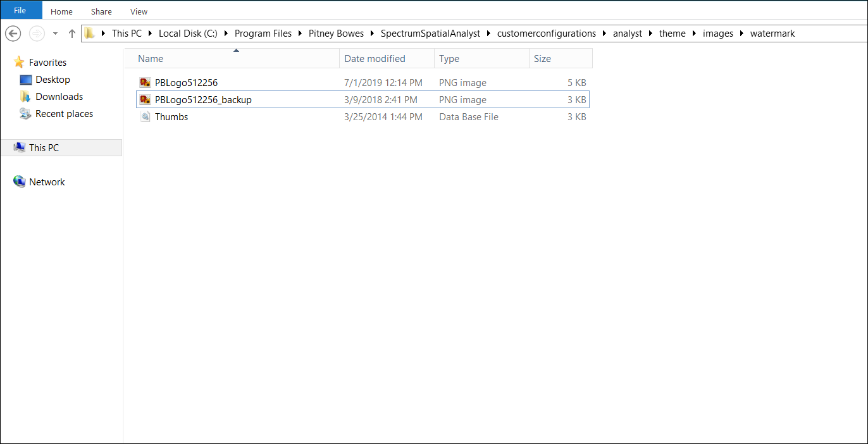This screenshot has width=868, height=444.
Task: Click the folder icon in the address bar
Action: [x=89, y=33]
